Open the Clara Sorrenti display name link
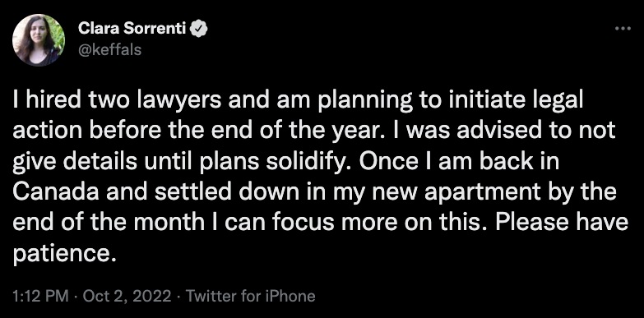This screenshot has height=318, width=644. tap(133, 29)
